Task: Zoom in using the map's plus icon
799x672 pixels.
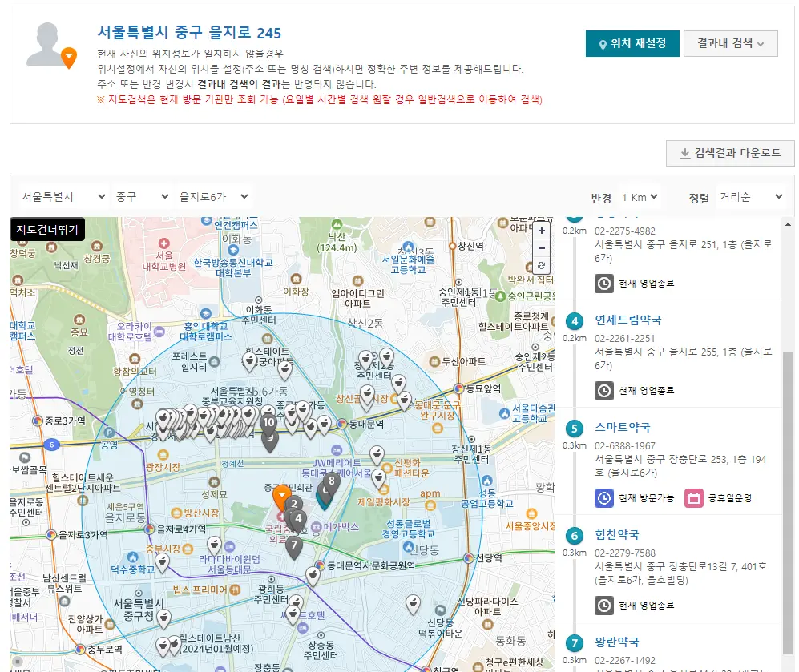Action: pyautogui.click(x=542, y=231)
